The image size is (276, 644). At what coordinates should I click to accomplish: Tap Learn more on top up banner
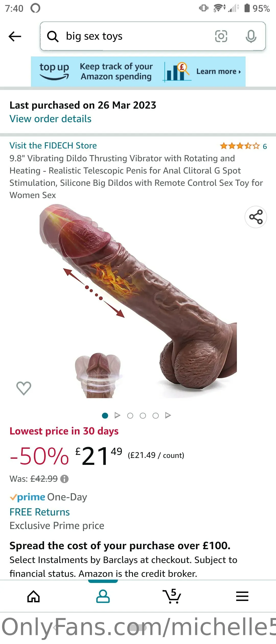pyautogui.click(x=218, y=72)
